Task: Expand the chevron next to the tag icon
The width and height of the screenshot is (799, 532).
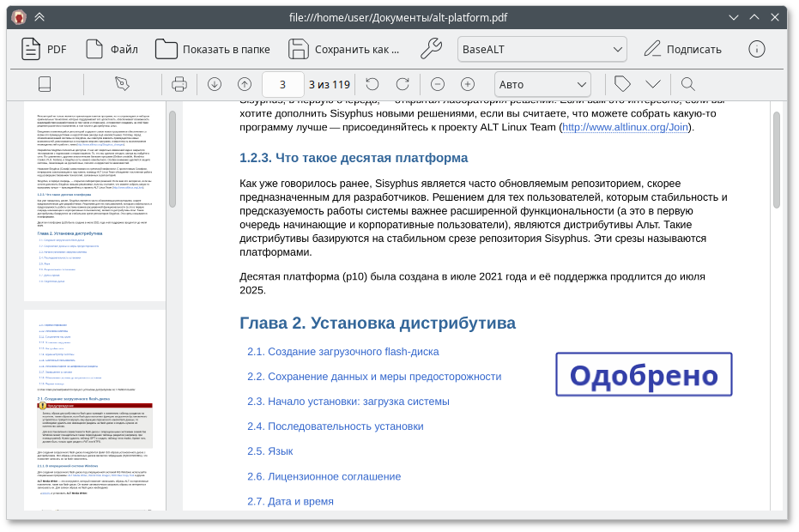Action: click(653, 84)
